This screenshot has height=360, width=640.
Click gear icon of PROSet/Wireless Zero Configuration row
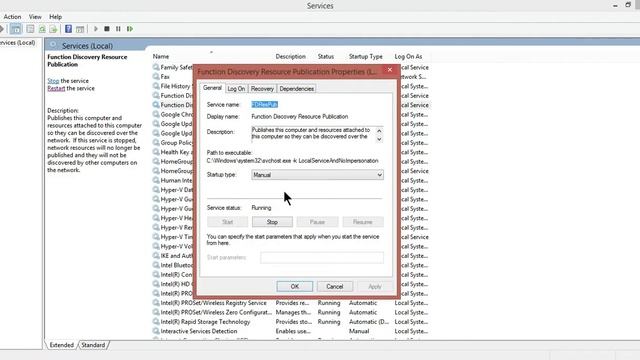tap(156, 312)
